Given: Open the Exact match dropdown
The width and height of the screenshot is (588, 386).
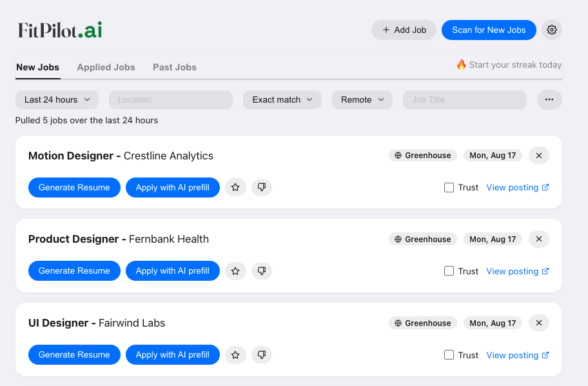Looking at the screenshot, I should (282, 99).
